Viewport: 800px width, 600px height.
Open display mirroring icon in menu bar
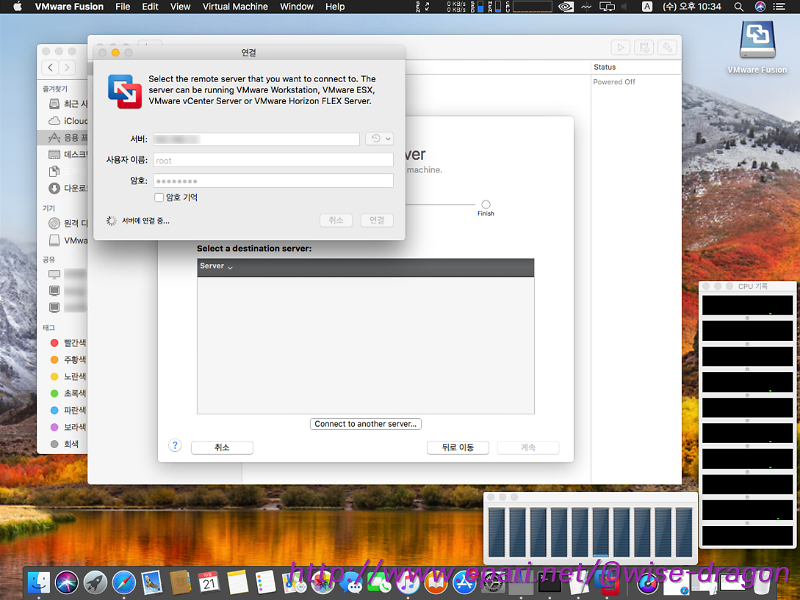coord(607,7)
